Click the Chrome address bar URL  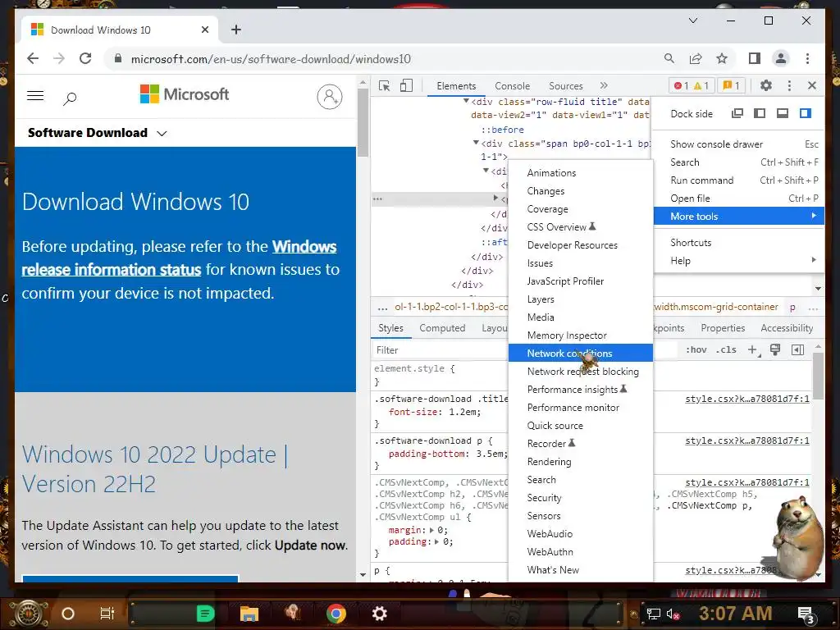pos(271,59)
